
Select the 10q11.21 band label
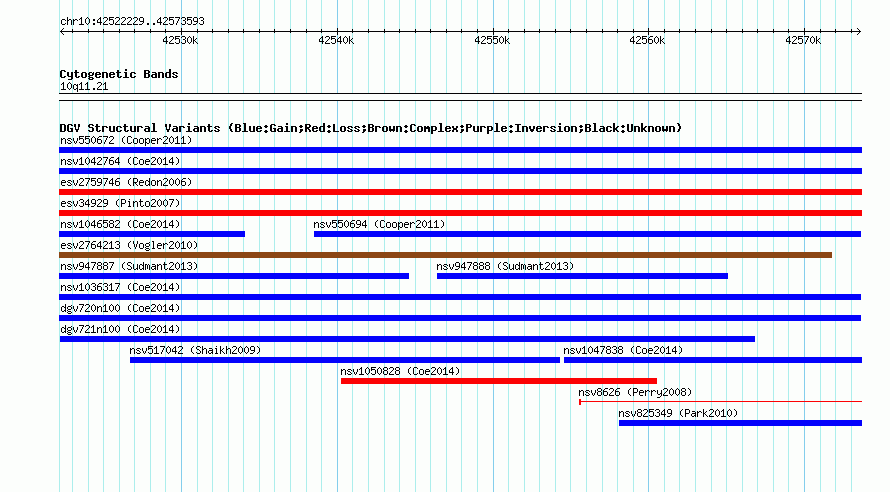pyautogui.click(x=84, y=86)
